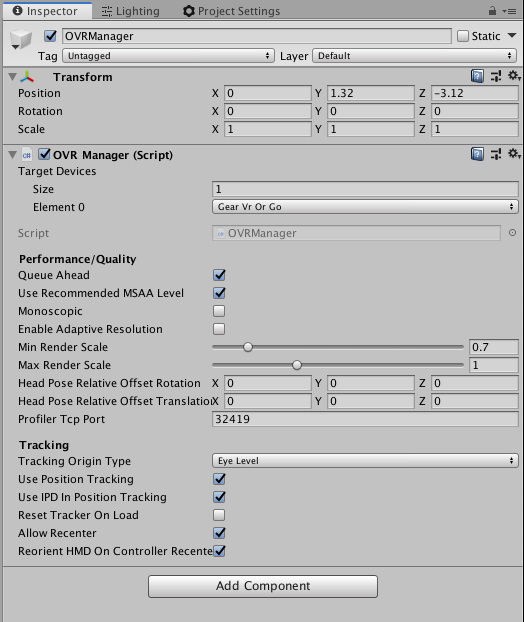Click the Scale Y field
Image resolution: width=524 pixels, height=622 pixels.
coord(371,129)
